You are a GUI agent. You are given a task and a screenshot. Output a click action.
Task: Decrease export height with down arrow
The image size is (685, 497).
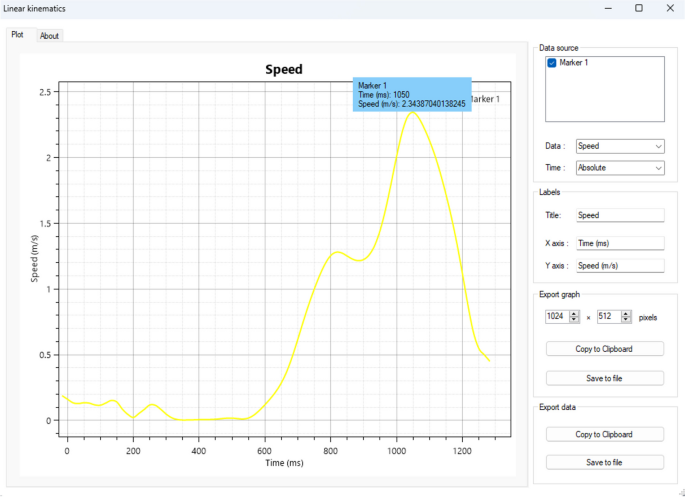(x=625, y=320)
